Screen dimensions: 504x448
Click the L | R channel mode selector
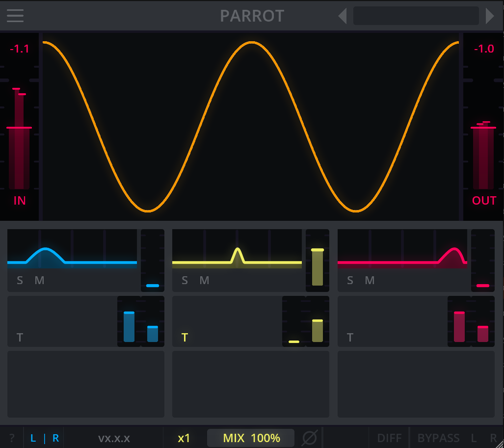[44, 438]
